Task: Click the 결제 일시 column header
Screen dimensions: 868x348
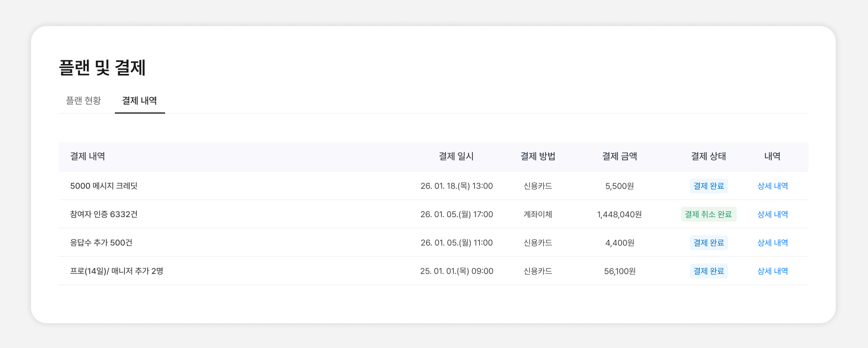Action: pyautogui.click(x=456, y=156)
